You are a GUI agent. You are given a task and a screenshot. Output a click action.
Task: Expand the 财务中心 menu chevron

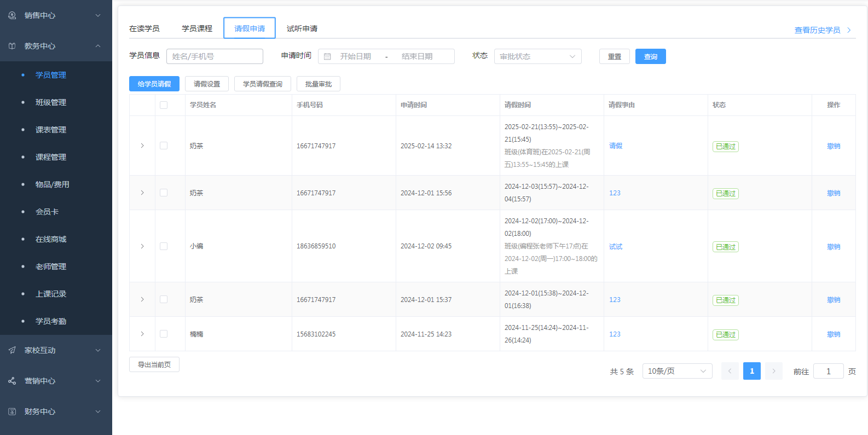(x=98, y=411)
